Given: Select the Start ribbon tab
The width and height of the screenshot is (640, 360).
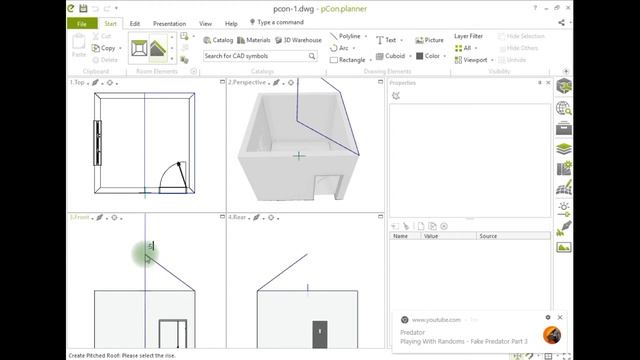Looking at the screenshot, I should coord(110,24).
